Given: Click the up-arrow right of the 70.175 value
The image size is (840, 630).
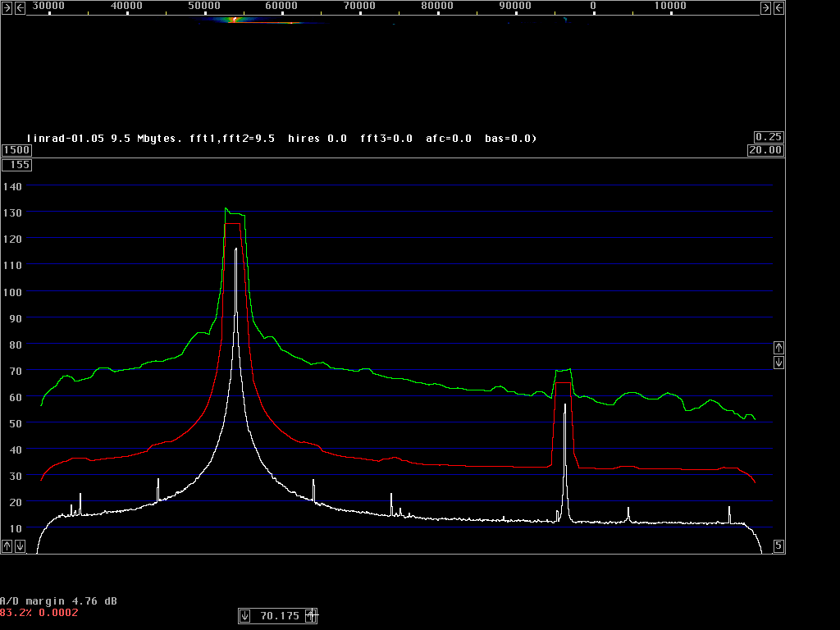Looking at the screenshot, I should pos(311,615).
